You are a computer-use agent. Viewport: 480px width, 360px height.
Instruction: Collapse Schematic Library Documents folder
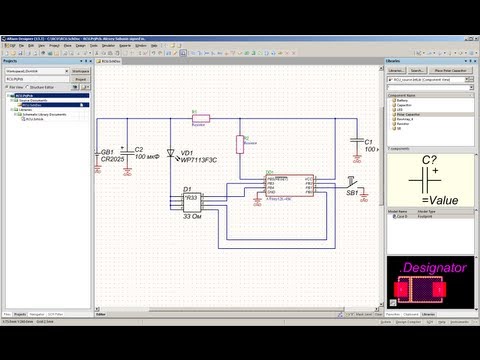(x=15, y=114)
